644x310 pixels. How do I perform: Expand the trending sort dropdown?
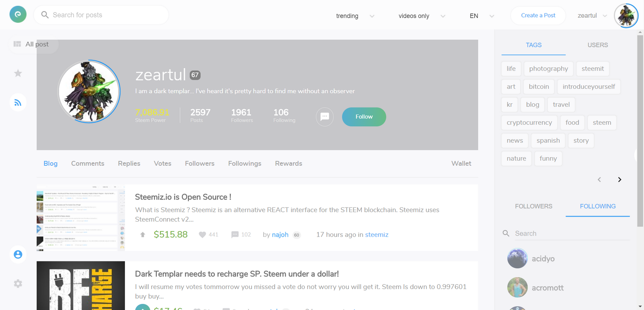pos(355,16)
